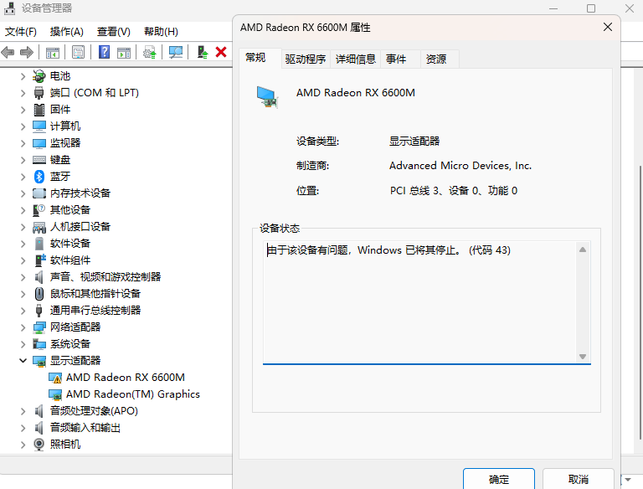The image size is (643, 489).
Task: Open the 操作(A) menu
Action: pyautogui.click(x=67, y=32)
